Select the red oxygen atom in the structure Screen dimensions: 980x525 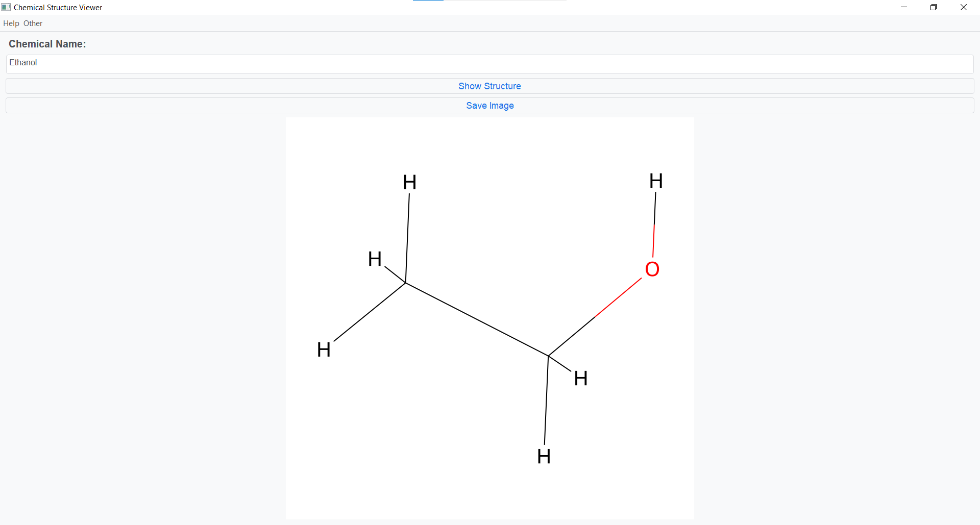653,269
